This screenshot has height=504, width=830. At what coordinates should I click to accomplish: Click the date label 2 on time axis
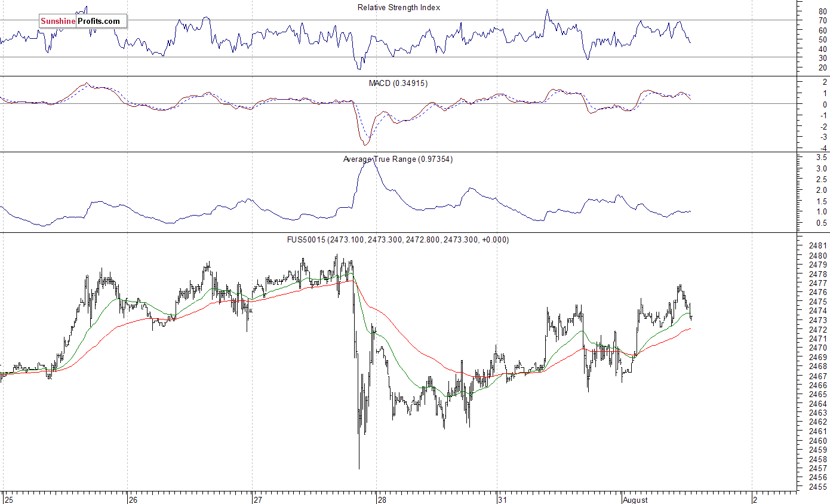(x=755, y=499)
